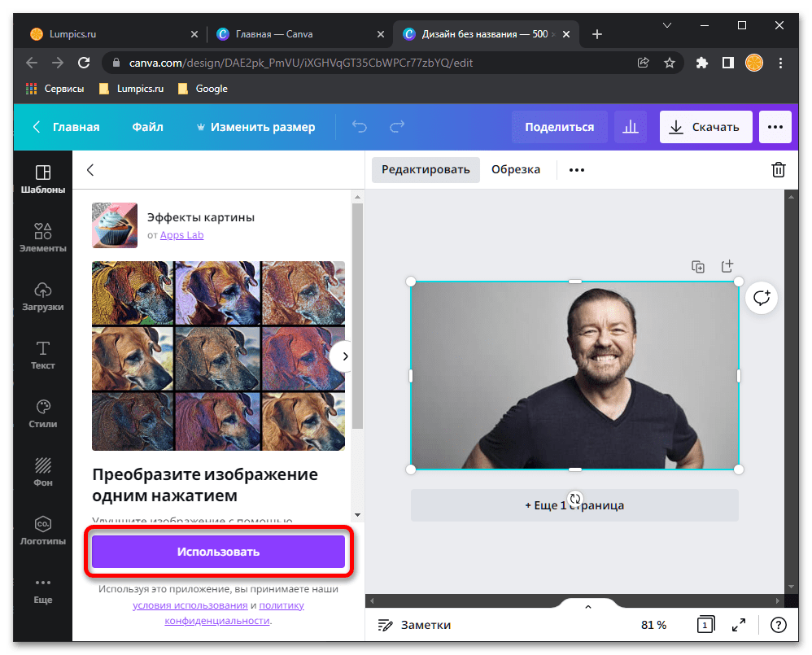Open the three-dot menu next to Обрезка
This screenshot has height=655, width=812.
pos(577,170)
